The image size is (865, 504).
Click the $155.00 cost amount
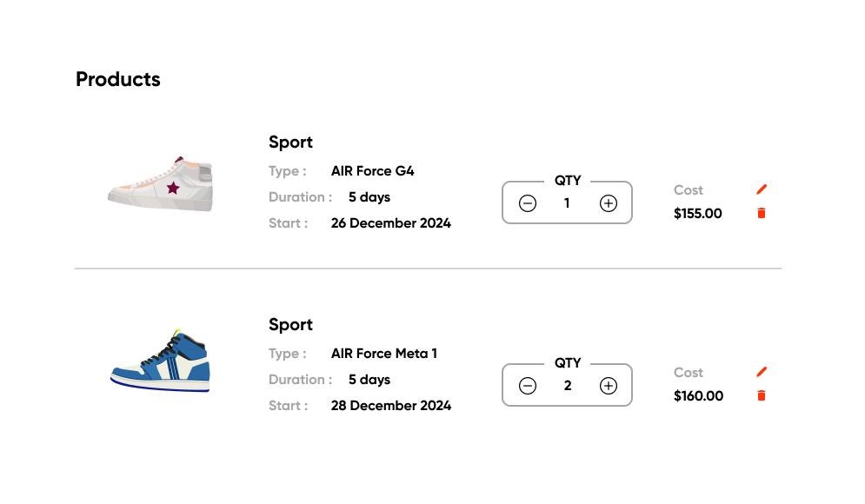[698, 214]
